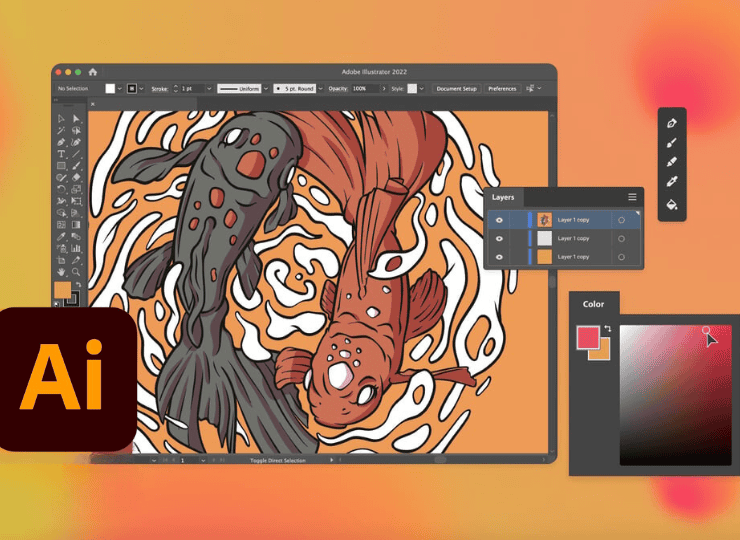Hide the layer with orange thumbnail
Image resolution: width=740 pixels, height=540 pixels.
tap(499, 257)
